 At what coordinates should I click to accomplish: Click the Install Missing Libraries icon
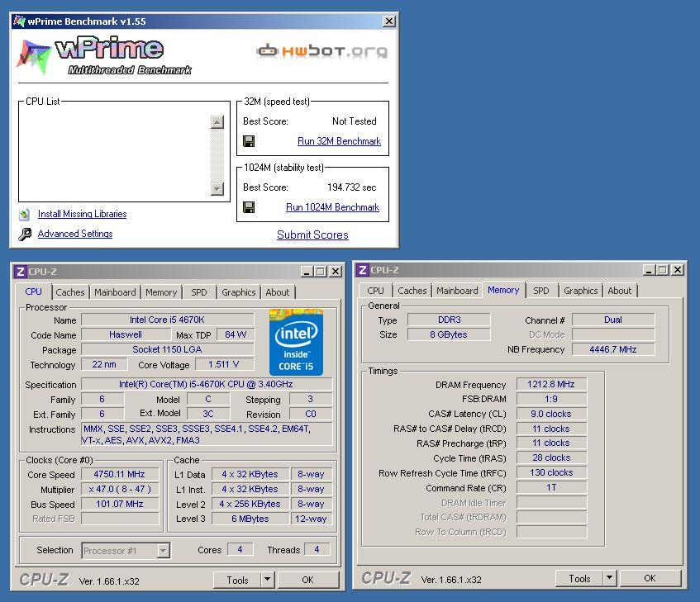pos(25,215)
